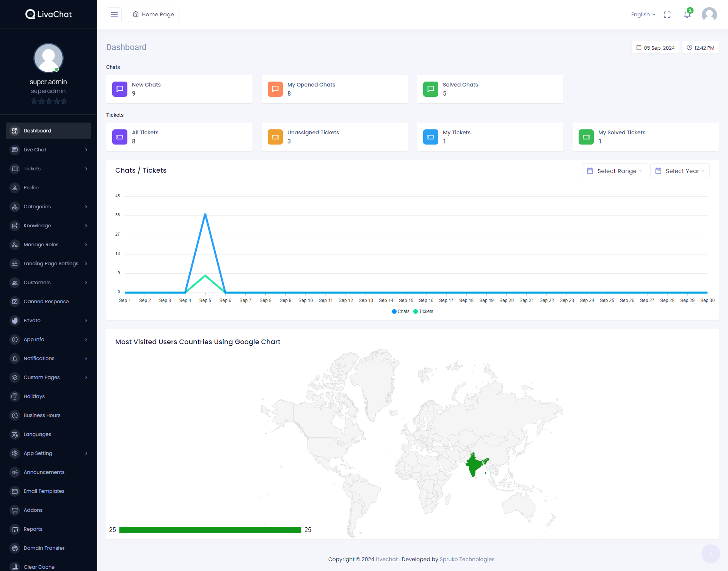The width and height of the screenshot is (728, 571).
Task: Open the hamburger menu icon
Action: (x=114, y=14)
